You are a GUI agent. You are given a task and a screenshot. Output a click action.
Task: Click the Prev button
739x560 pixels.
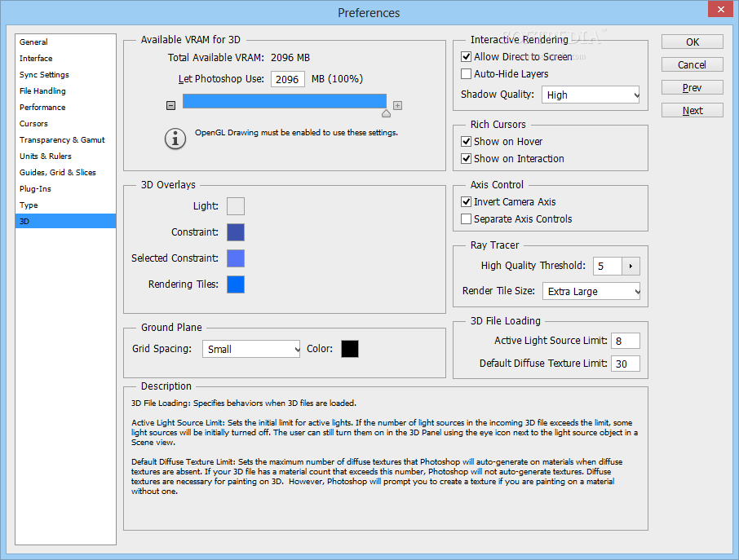[x=692, y=87]
